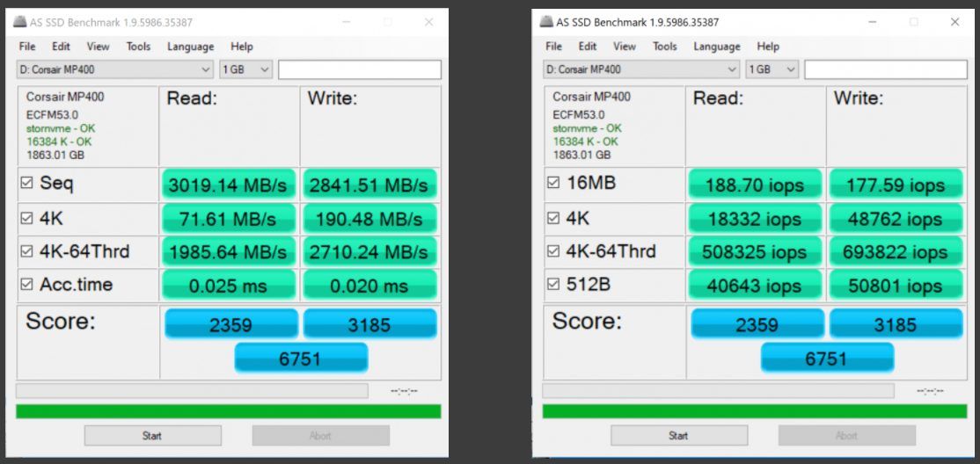Click Abort button in left window
The image size is (980, 464).
coord(320,435)
